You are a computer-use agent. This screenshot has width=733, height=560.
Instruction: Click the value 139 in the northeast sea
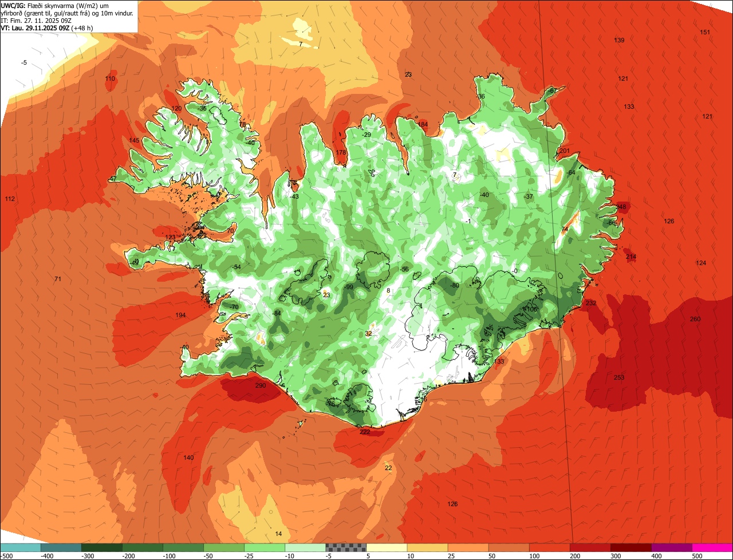[619, 40]
